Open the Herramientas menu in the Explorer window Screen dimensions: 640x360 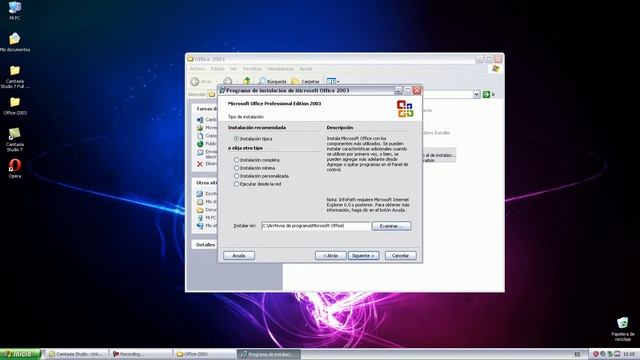coord(280,69)
